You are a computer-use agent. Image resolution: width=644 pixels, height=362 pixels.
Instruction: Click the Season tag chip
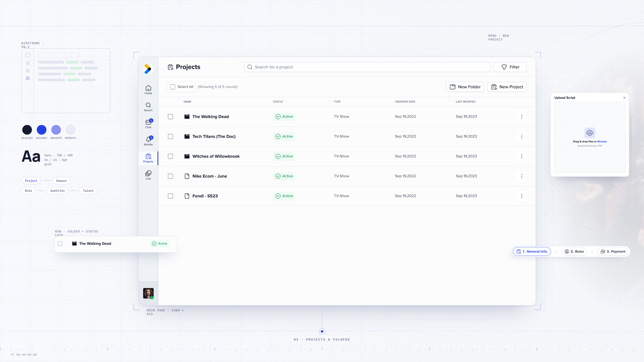tap(61, 181)
